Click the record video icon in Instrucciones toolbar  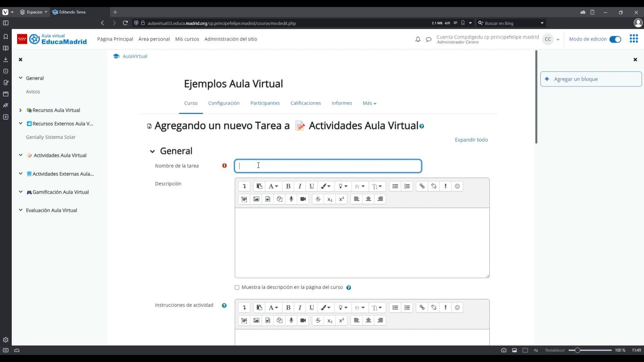click(303, 320)
